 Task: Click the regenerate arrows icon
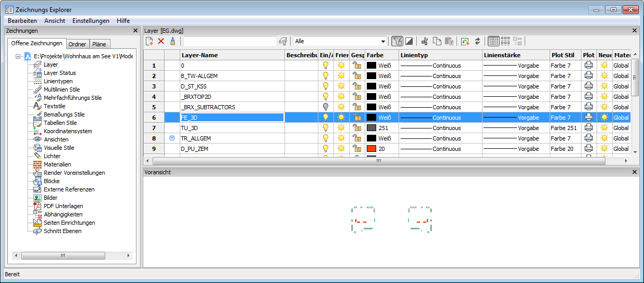pyautogui.click(x=477, y=41)
